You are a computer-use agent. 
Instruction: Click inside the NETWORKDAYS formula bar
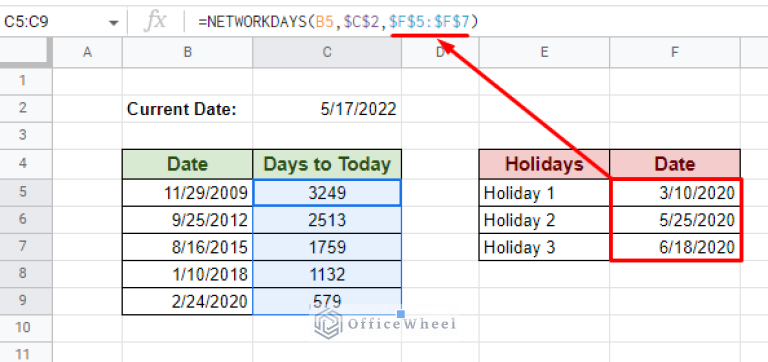480,22
